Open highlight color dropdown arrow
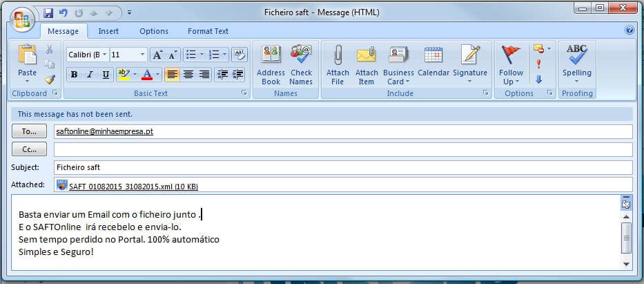The image size is (644, 284). [135, 75]
